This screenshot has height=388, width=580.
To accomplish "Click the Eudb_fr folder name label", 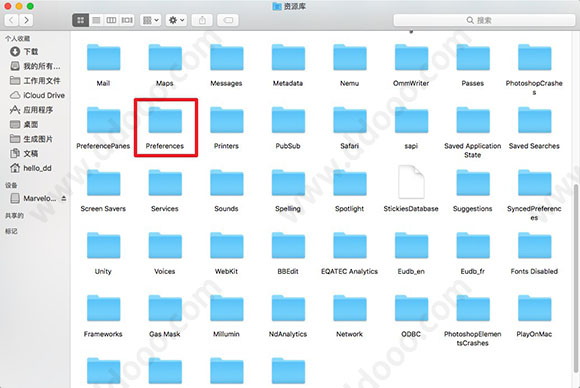I will click(473, 271).
